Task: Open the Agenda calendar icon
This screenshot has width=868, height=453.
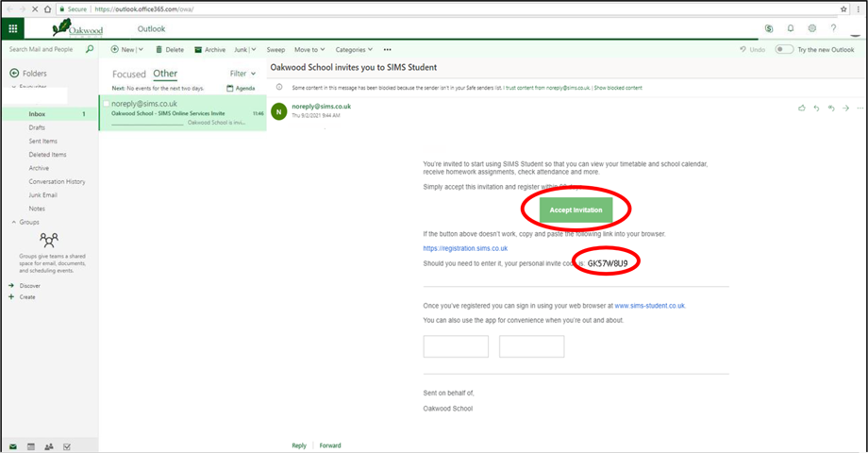Action: tap(229, 88)
